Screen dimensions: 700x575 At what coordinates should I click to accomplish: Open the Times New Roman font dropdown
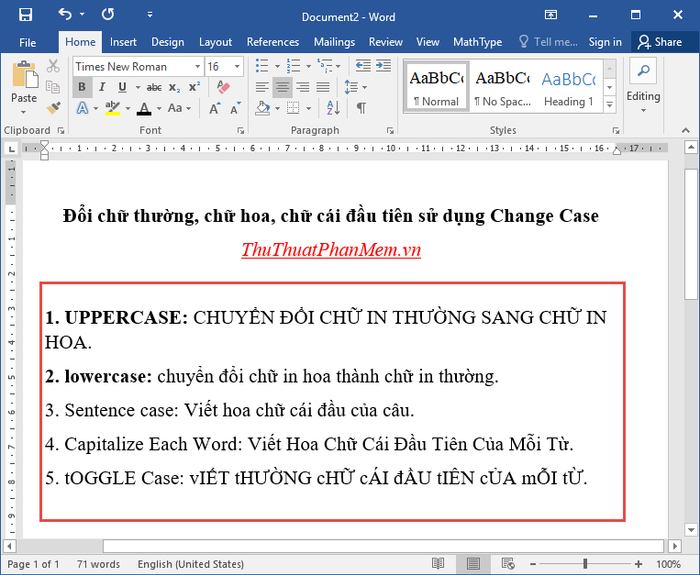coord(197,67)
